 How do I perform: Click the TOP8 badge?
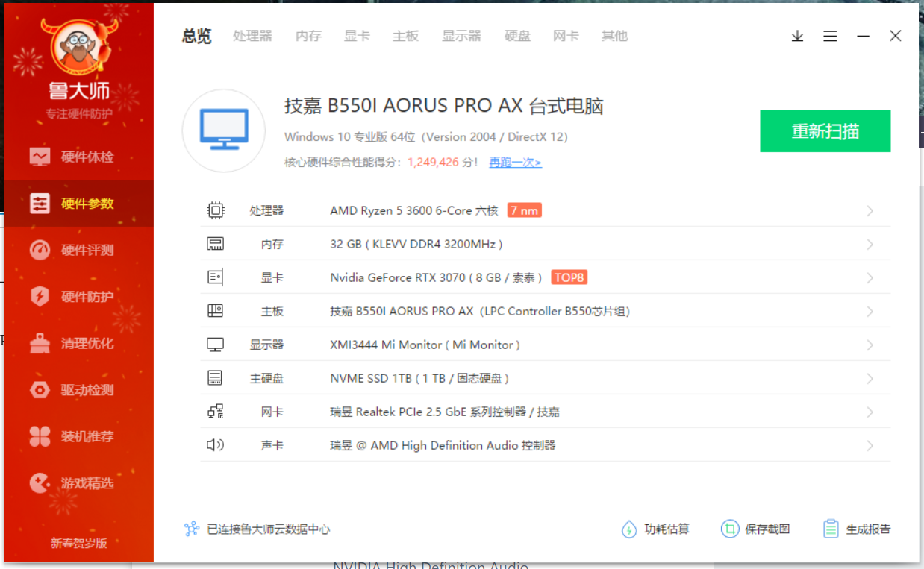pyautogui.click(x=569, y=277)
